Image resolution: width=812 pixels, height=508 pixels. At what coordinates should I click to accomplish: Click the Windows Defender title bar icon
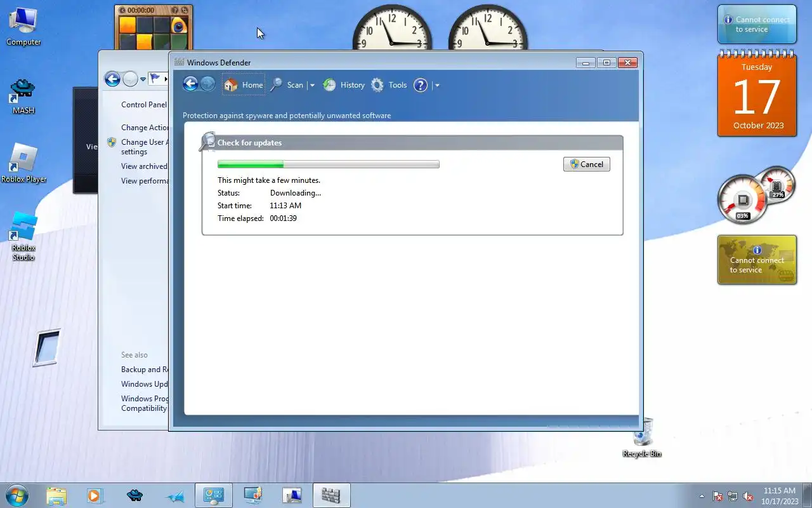pos(179,62)
